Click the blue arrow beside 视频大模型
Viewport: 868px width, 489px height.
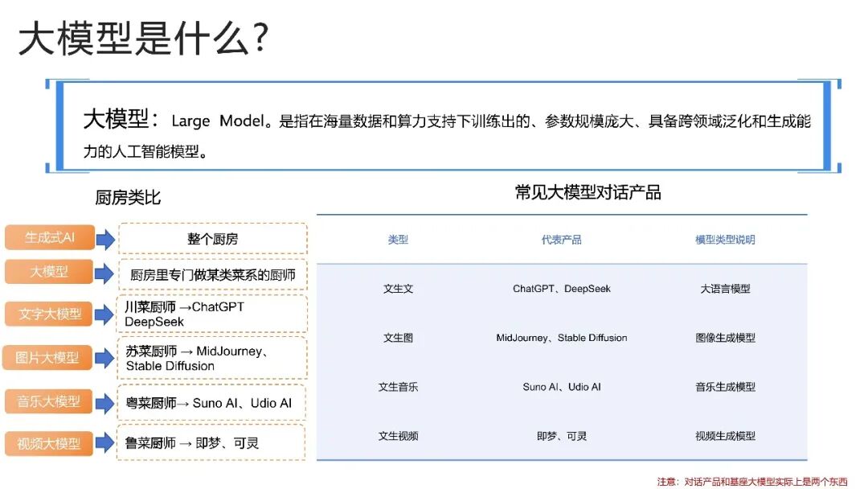tap(104, 443)
